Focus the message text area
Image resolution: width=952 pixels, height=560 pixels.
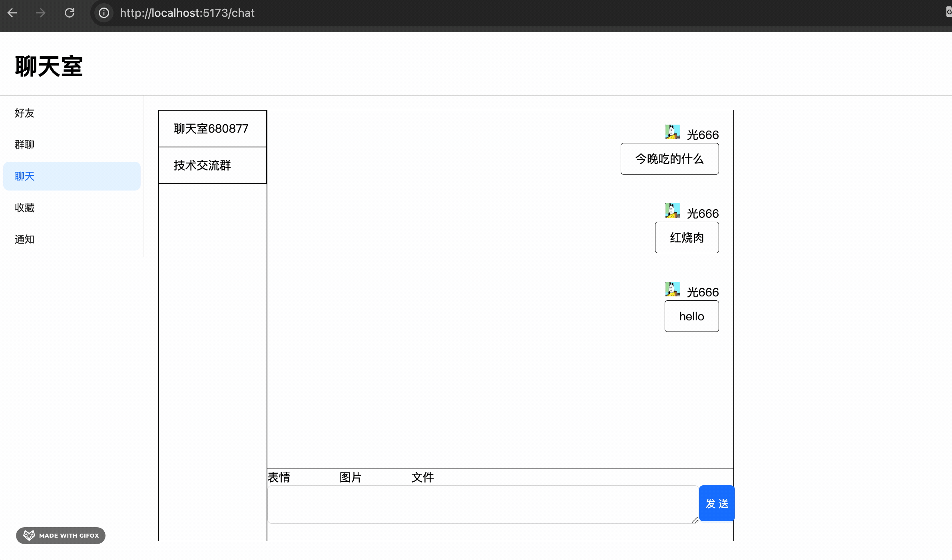[482, 504]
